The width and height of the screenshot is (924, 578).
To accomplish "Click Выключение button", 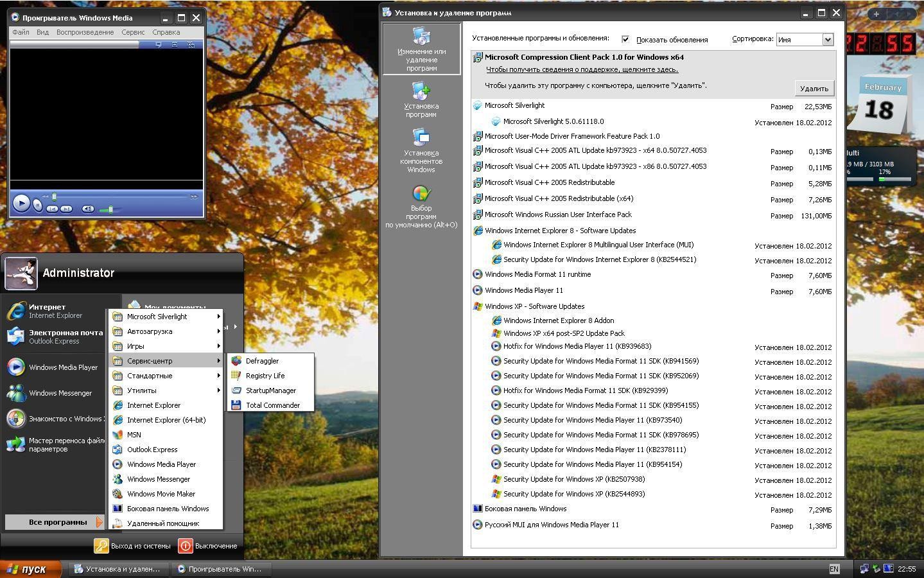I will coord(208,546).
